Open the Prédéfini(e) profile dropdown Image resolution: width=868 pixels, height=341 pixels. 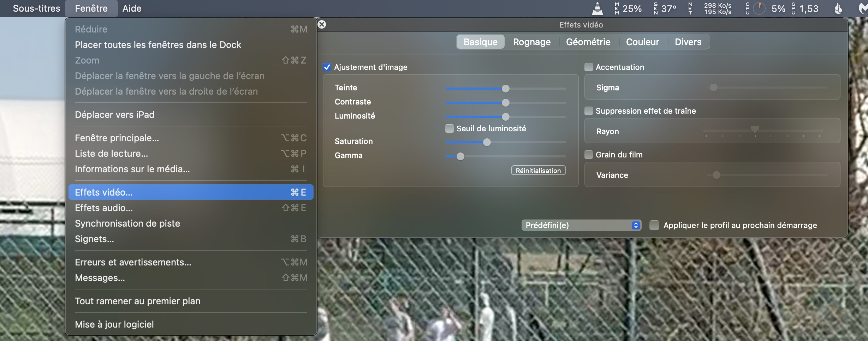pos(581,225)
